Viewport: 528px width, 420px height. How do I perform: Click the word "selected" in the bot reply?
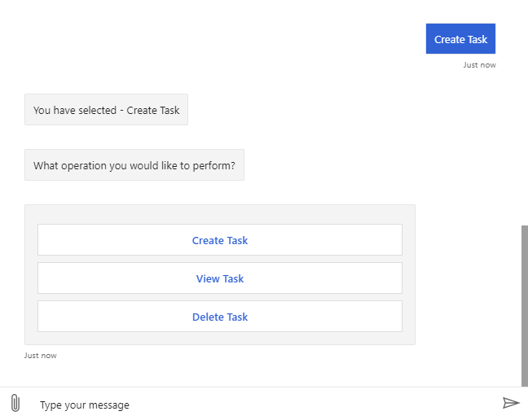[x=98, y=110]
